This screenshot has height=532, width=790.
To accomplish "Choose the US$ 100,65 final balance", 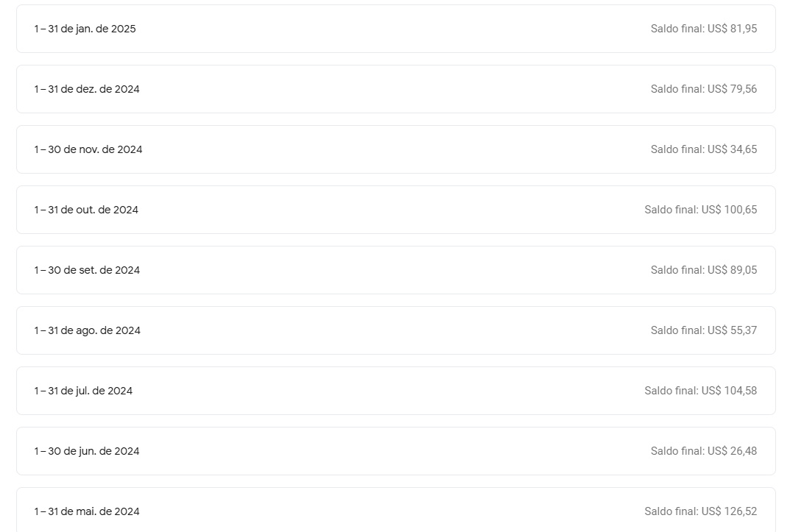I will coord(700,210).
